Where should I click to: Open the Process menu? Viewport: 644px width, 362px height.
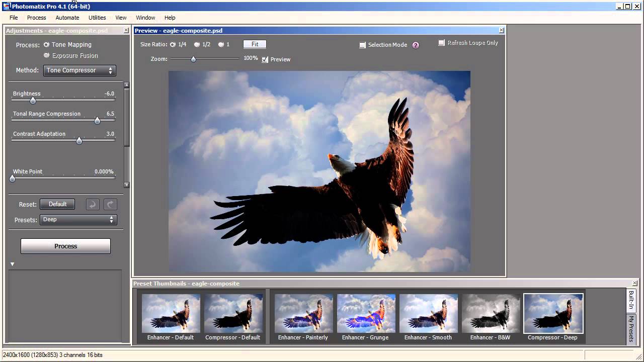click(x=37, y=18)
